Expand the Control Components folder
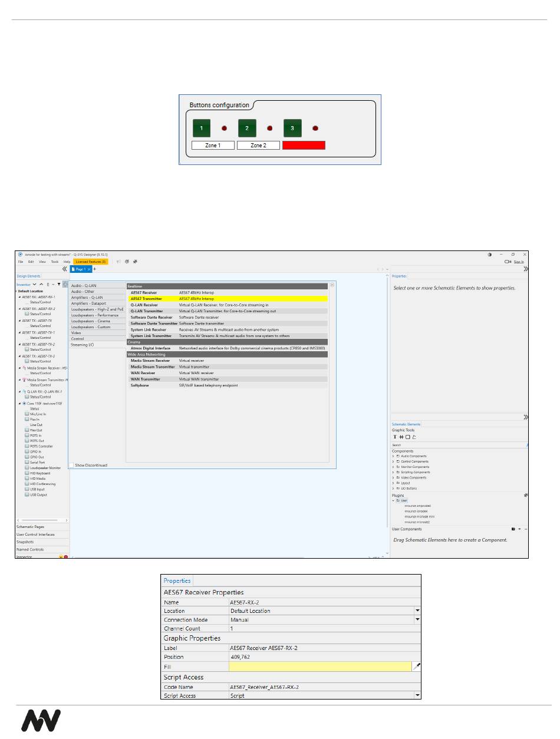This screenshot has width=560, height=739. (394, 461)
